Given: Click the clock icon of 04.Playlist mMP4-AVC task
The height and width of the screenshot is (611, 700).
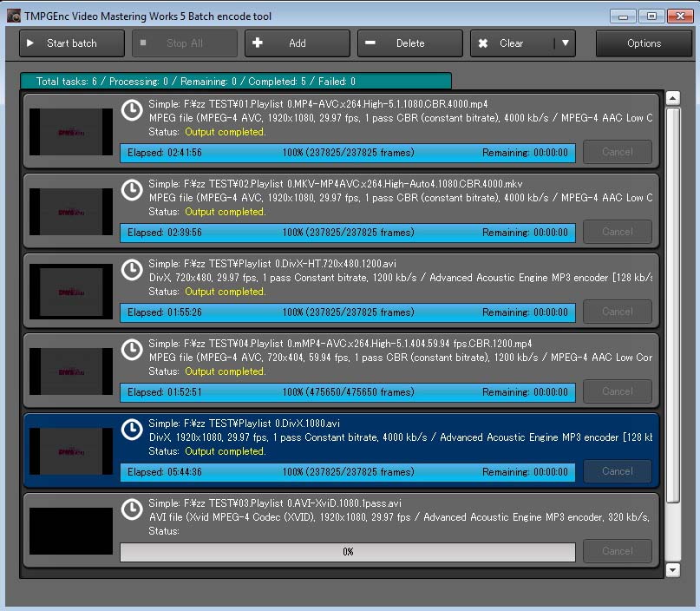Looking at the screenshot, I should click(x=132, y=350).
